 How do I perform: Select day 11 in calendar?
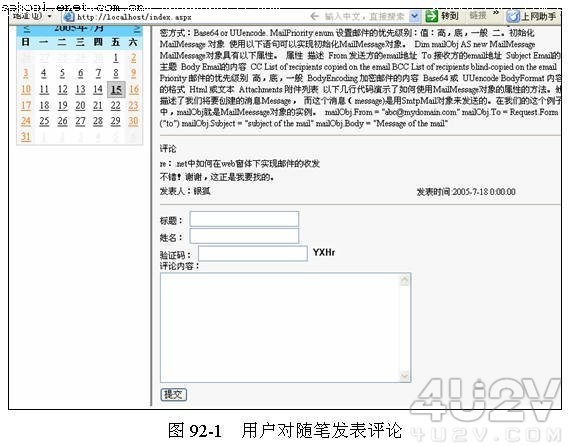point(44,89)
